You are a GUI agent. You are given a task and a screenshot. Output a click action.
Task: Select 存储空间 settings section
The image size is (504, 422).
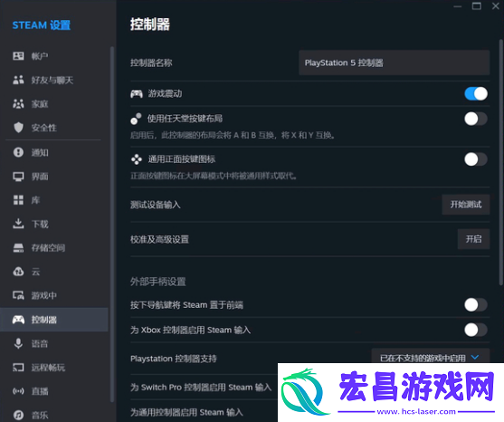(54, 247)
